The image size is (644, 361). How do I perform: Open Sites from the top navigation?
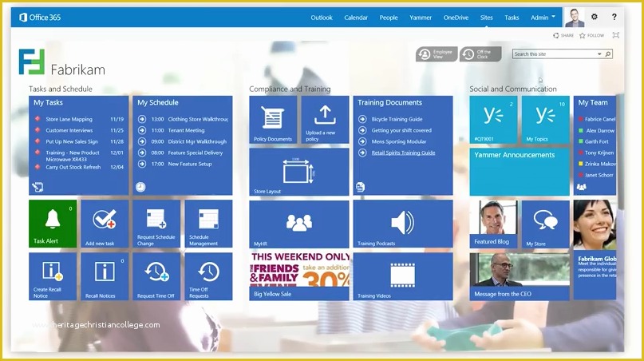(486, 18)
